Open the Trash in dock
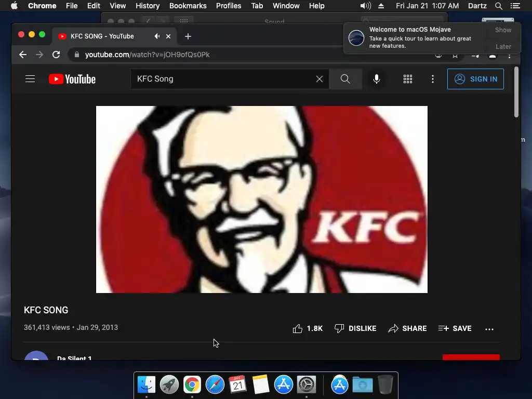The width and height of the screenshot is (532, 399). (385, 385)
